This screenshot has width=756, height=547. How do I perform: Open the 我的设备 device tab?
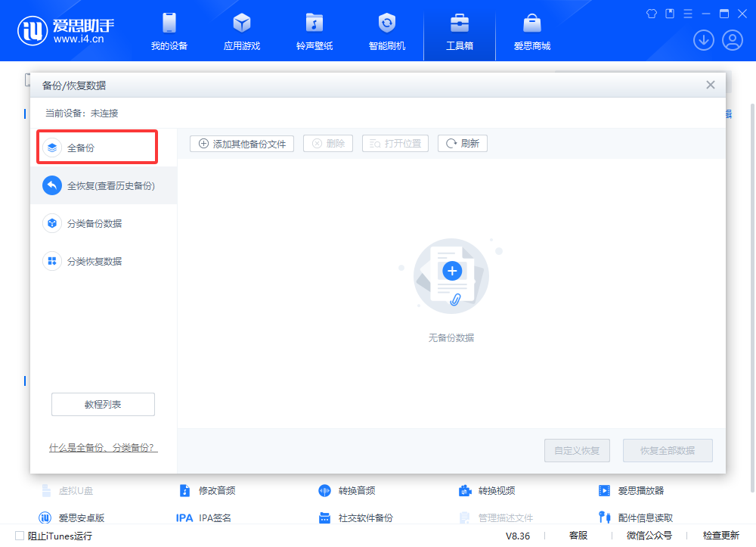click(169, 32)
